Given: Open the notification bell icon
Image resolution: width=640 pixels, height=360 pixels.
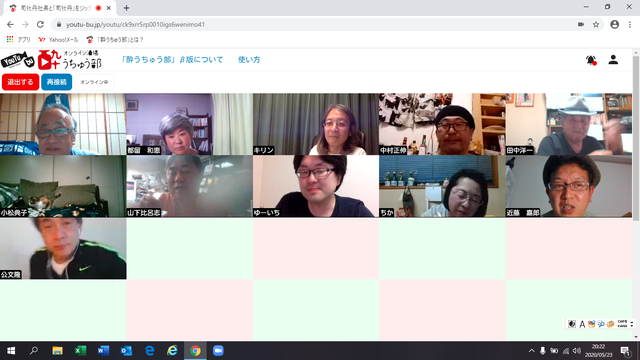Looking at the screenshot, I should tap(591, 60).
